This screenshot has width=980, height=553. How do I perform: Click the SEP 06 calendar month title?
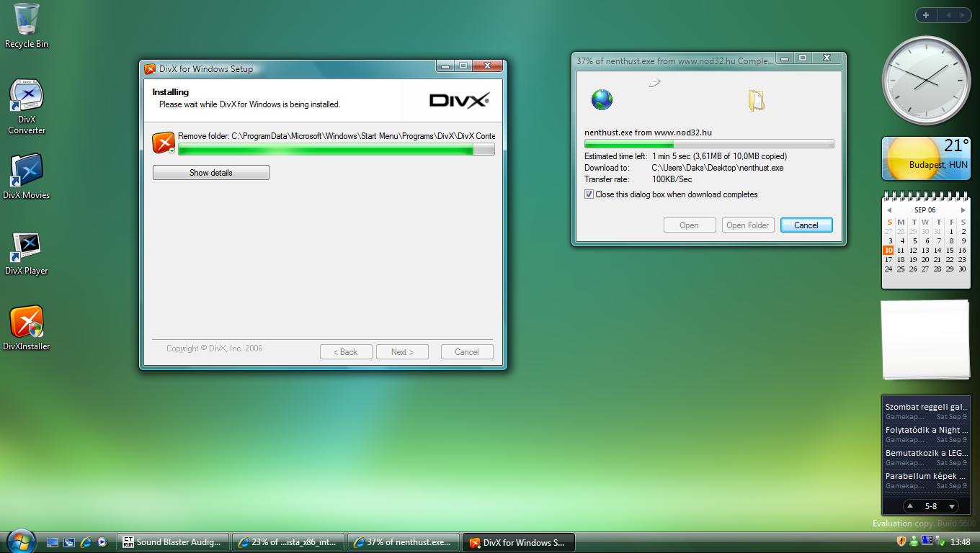point(925,210)
